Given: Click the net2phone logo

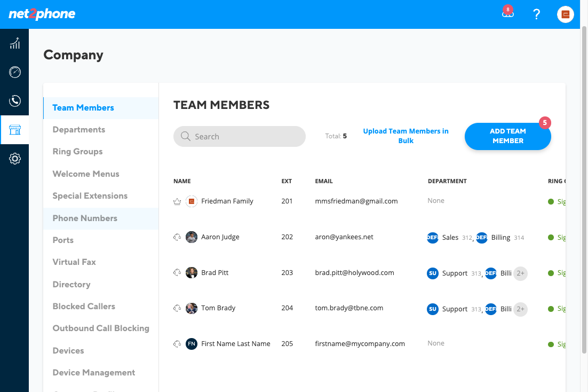Looking at the screenshot, I should pyautogui.click(x=42, y=14).
